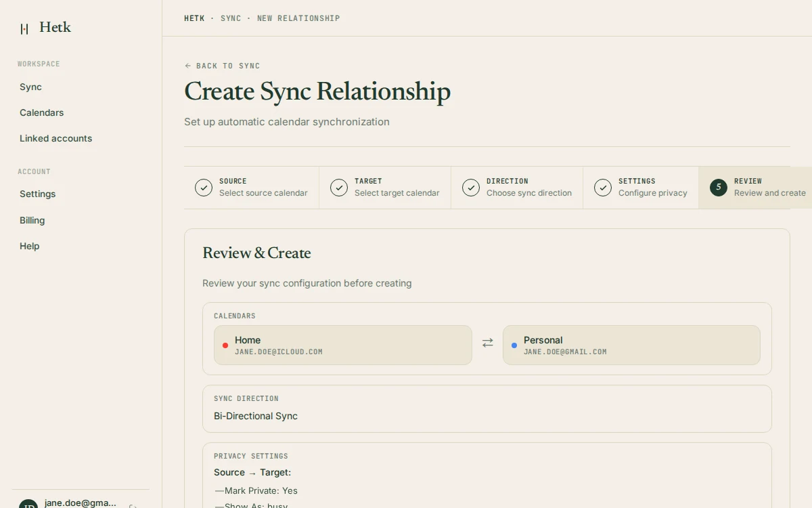
Task: Go to Linked accounts
Action: point(55,138)
